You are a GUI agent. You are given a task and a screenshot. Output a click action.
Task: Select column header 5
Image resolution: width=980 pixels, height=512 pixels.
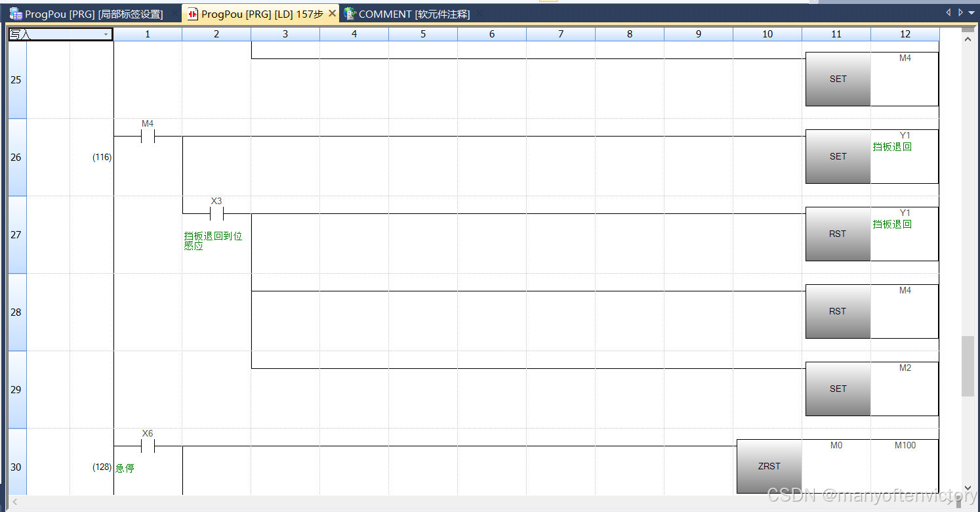[423, 34]
